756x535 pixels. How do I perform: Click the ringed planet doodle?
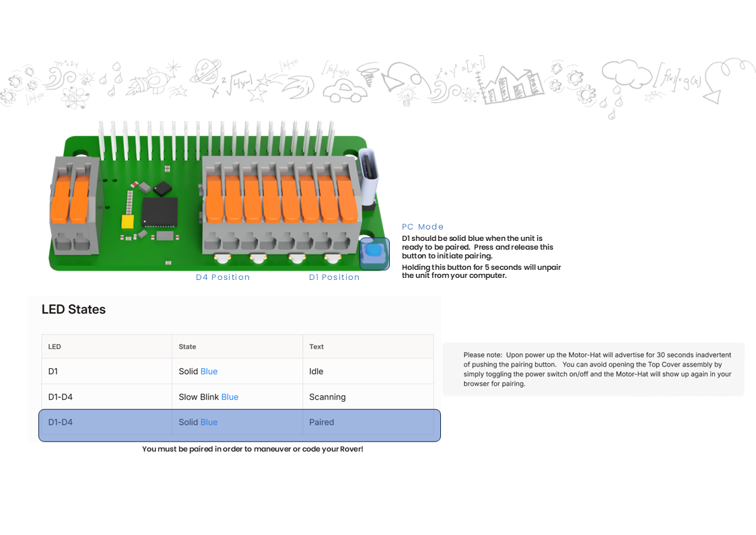[x=205, y=69]
